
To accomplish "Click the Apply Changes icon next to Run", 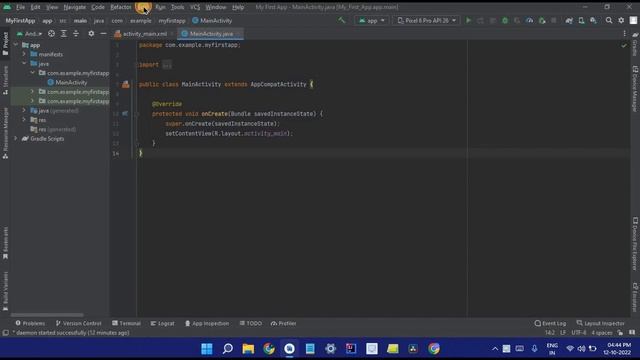I will click(x=480, y=20).
